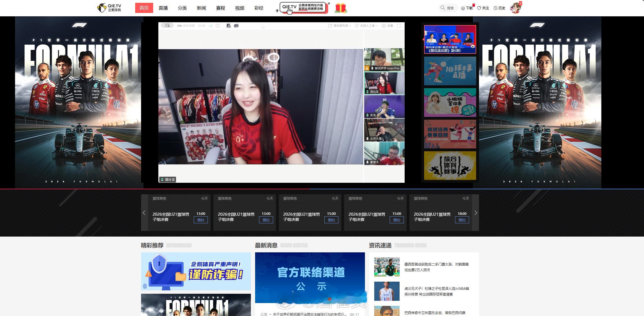Click 会议详情 in the stream toolbar
The width and height of the screenshot is (644, 316).
click(186, 26)
